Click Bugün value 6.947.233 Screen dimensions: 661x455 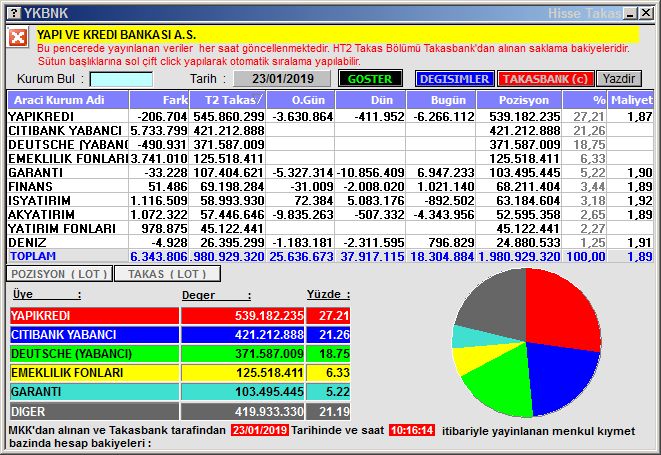pyautogui.click(x=446, y=172)
